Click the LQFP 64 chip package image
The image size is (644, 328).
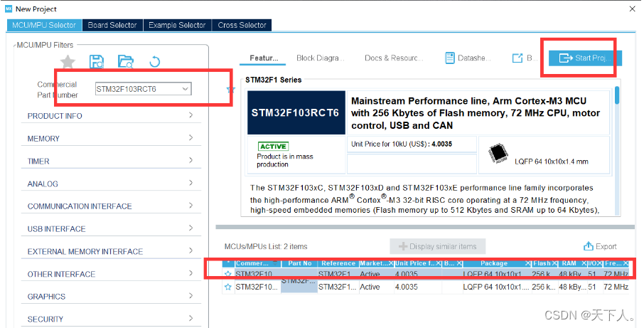coord(498,154)
